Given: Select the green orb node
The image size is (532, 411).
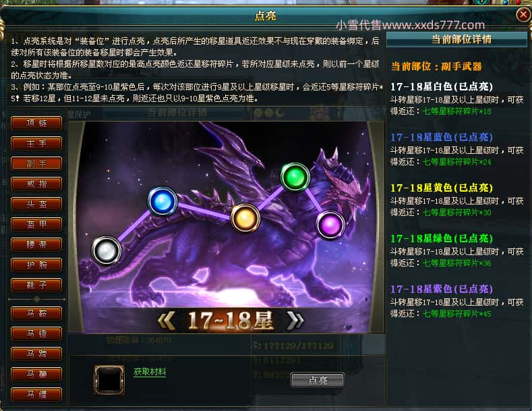Looking at the screenshot, I should [295, 177].
